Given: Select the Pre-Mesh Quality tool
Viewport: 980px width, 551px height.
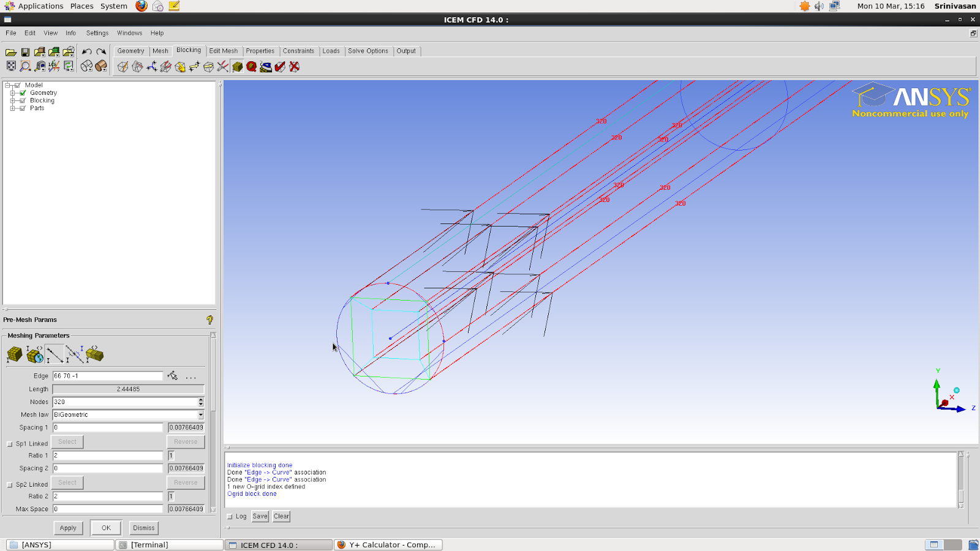Looking at the screenshot, I should coord(252,67).
